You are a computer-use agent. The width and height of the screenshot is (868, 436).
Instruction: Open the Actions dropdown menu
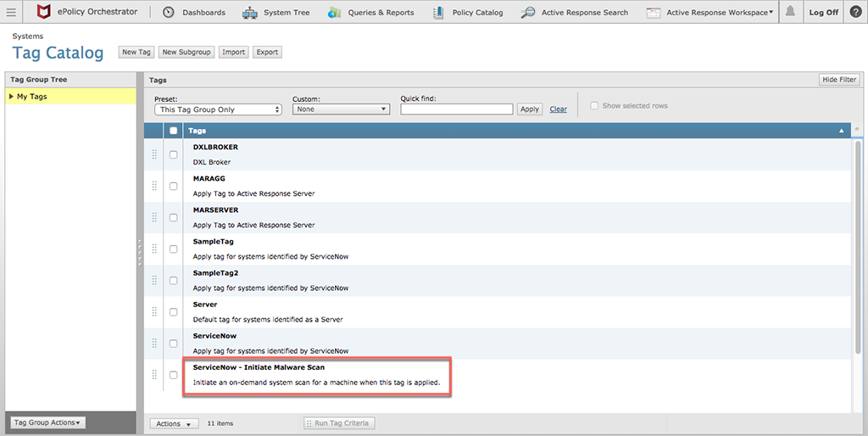point(174,424)
